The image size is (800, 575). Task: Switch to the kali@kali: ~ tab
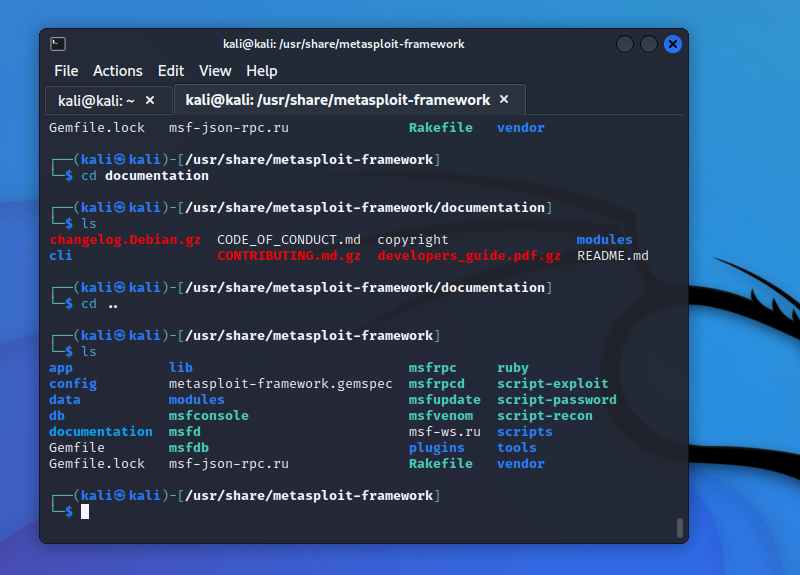97,100
